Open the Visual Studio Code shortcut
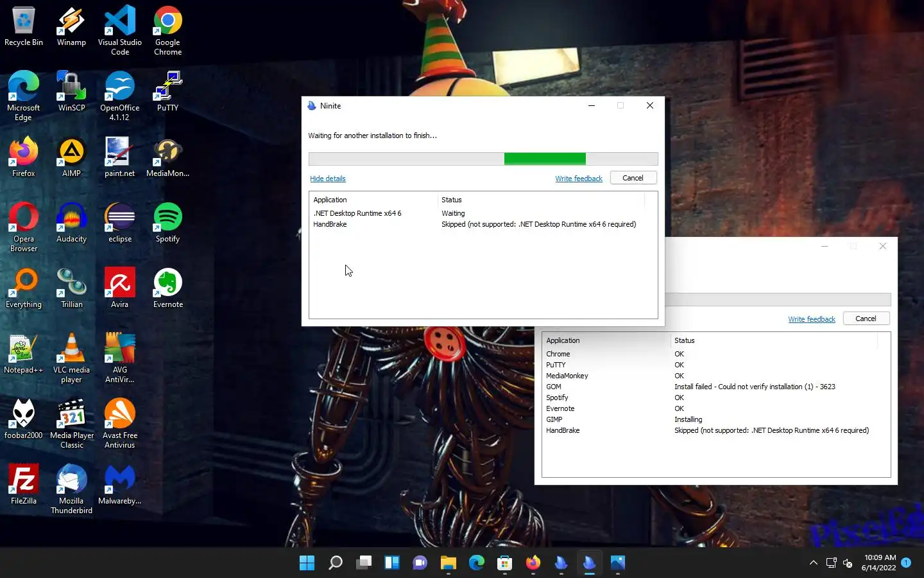924x578 pixels. coord(120,30)
